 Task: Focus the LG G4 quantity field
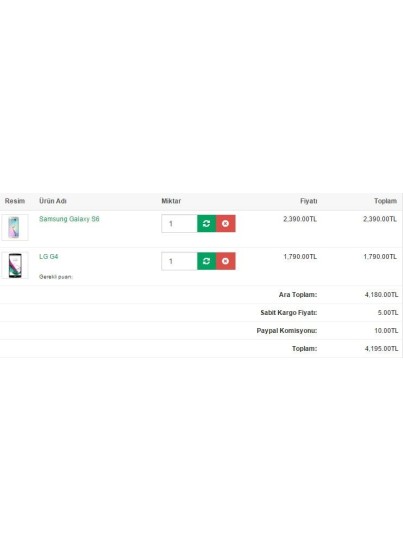point(179,261)
